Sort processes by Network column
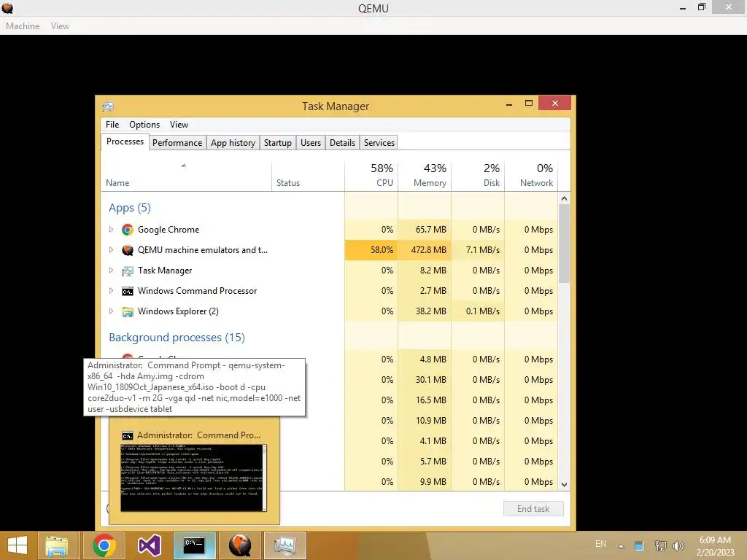 click(531, 176)
